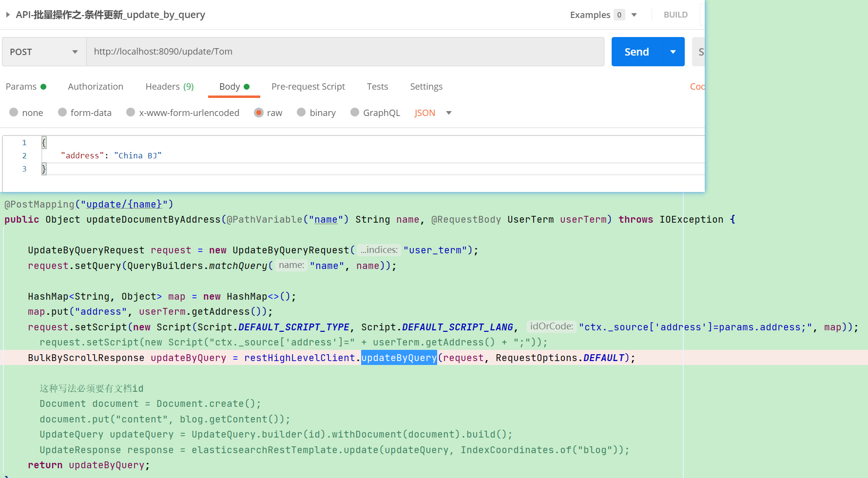
Task: Click the getAddress() call in map.put line
Action: (226, 311)
